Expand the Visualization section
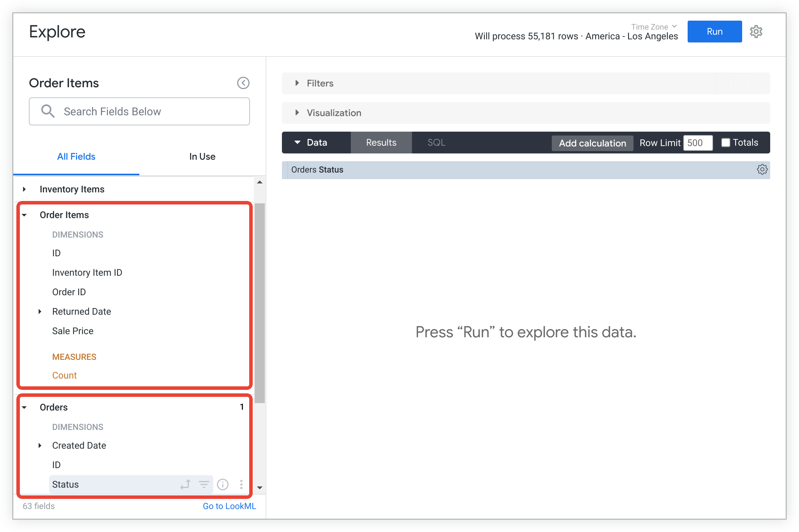This screenshot has height=532, width=799. click(x=297, y=112)
